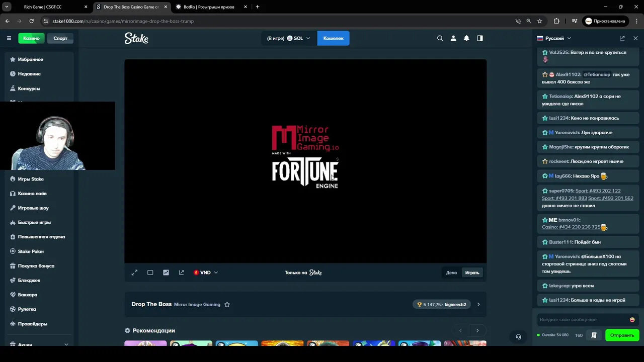Go back in browser history

tap(7, 21)
